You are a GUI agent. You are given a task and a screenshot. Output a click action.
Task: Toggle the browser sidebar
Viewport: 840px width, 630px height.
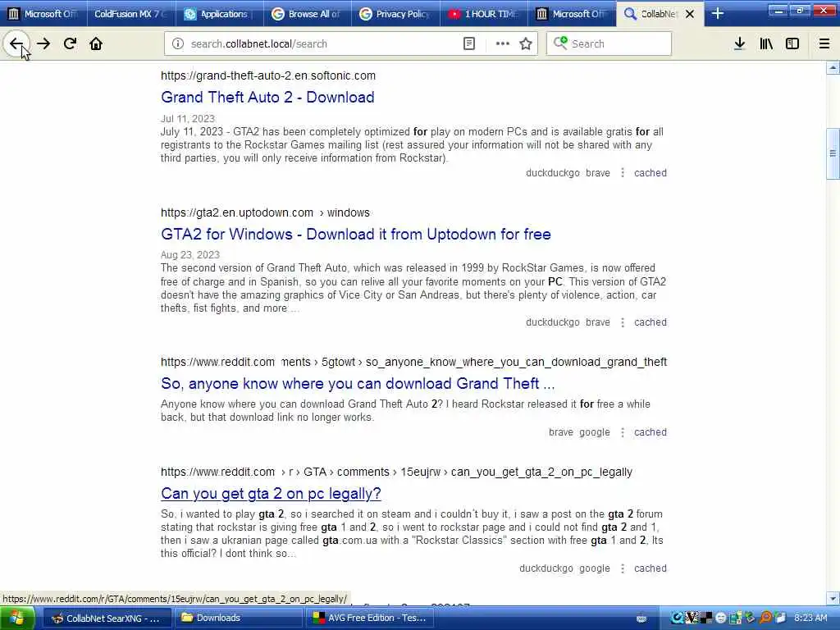(x=792, y=44)
